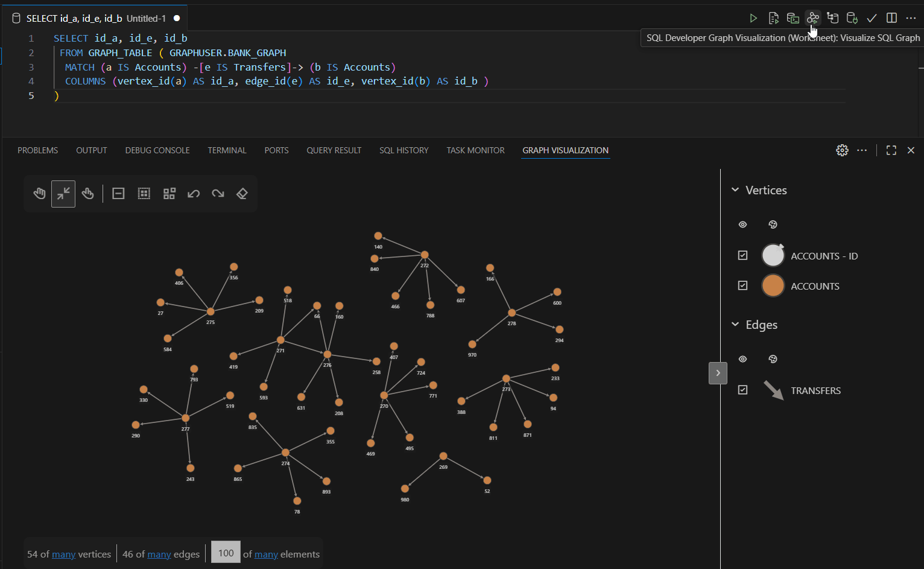Select the Untitled-1 SQL editor tab
This screenshot has height=569, width=924.
(x=95, y=19)
